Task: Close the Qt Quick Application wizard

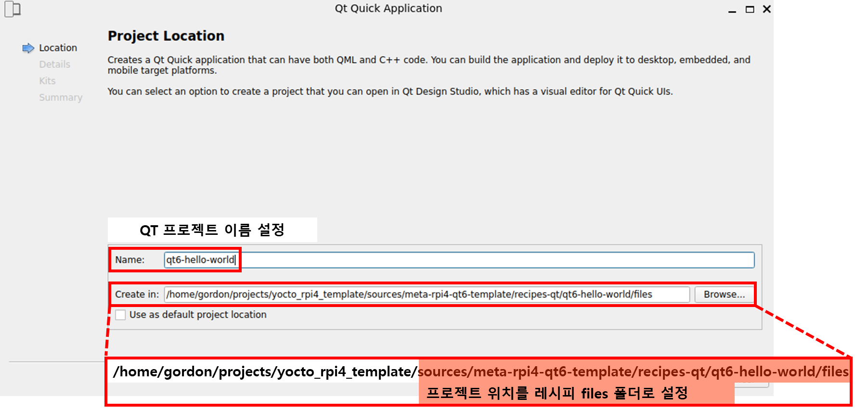Action: click(767, 9)
